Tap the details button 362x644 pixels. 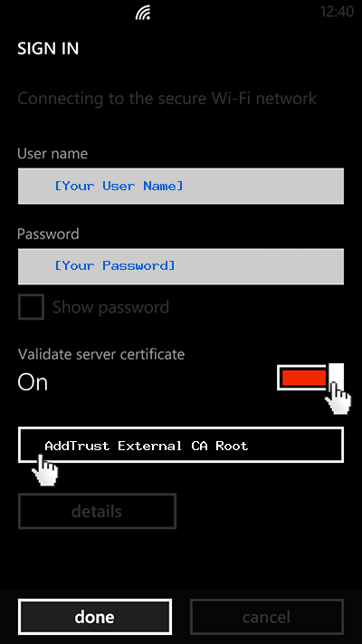[97, 512]
